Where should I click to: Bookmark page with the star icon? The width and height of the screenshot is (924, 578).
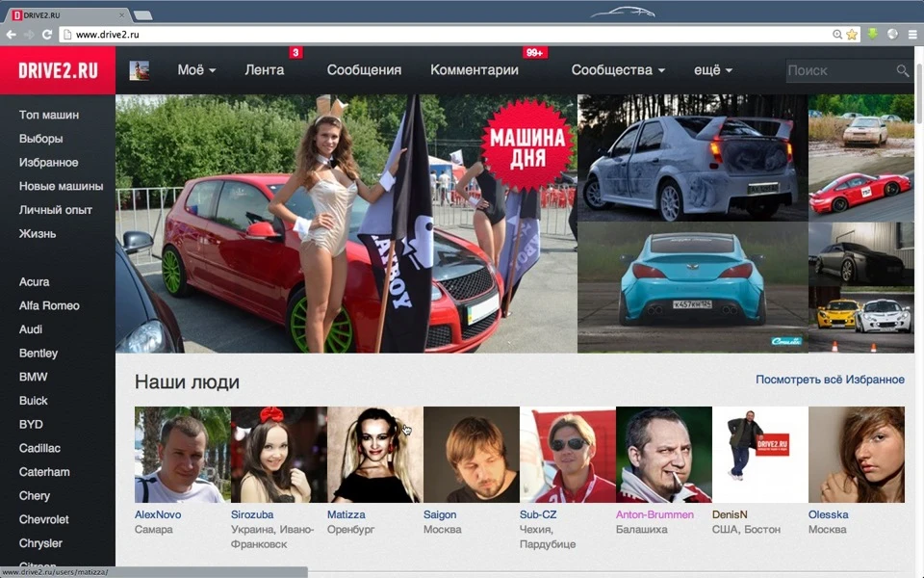852,35
